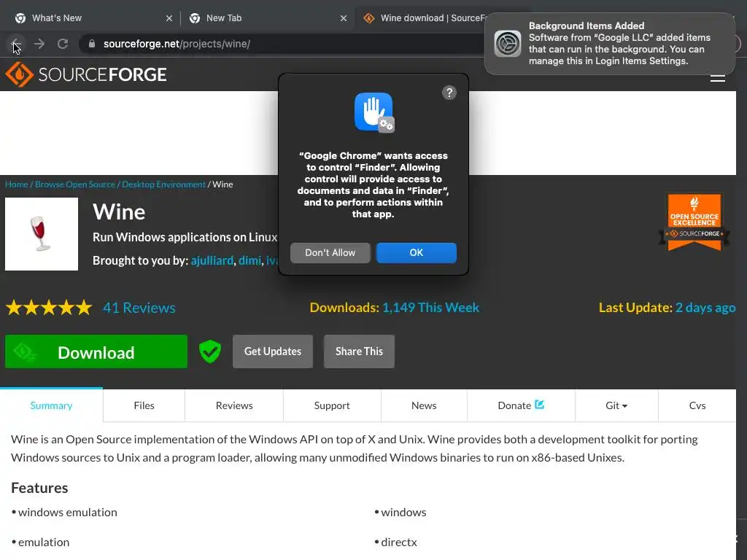
Task: Switch to the New Tab browser tab
Action: pos(267,18)
